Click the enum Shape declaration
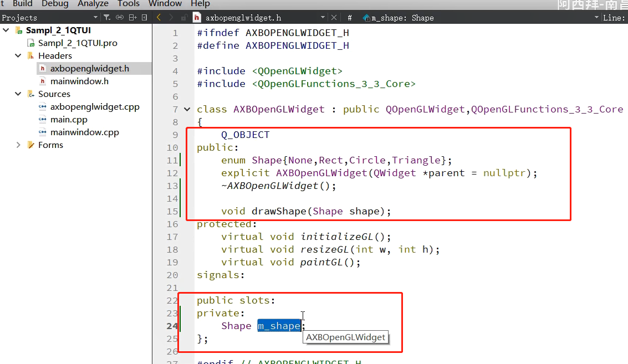Screen dimensions: 628x364 (x=336, y=161)
